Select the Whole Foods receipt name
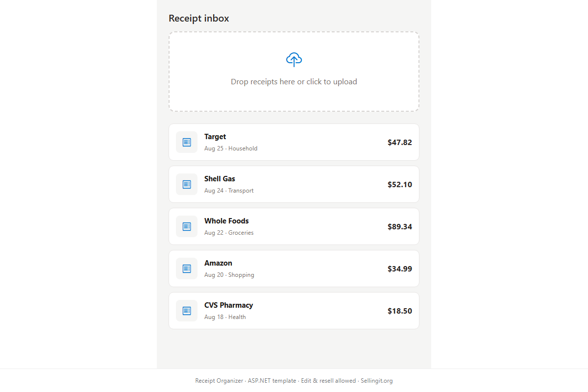588x392 pixels. point(226,221)
